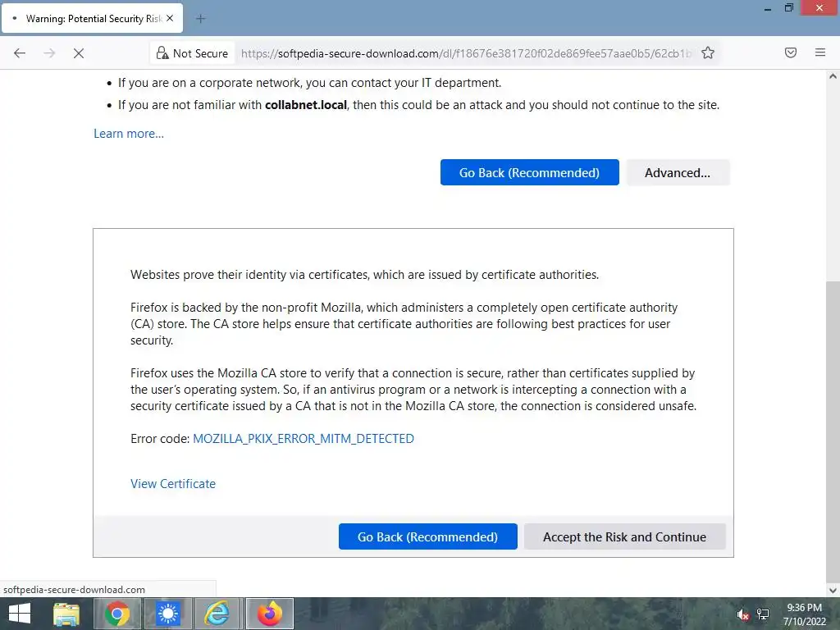Click the lower Go Back (Recommended) button
This screenshot has height=630, width=840.
[x=427, y=536]
